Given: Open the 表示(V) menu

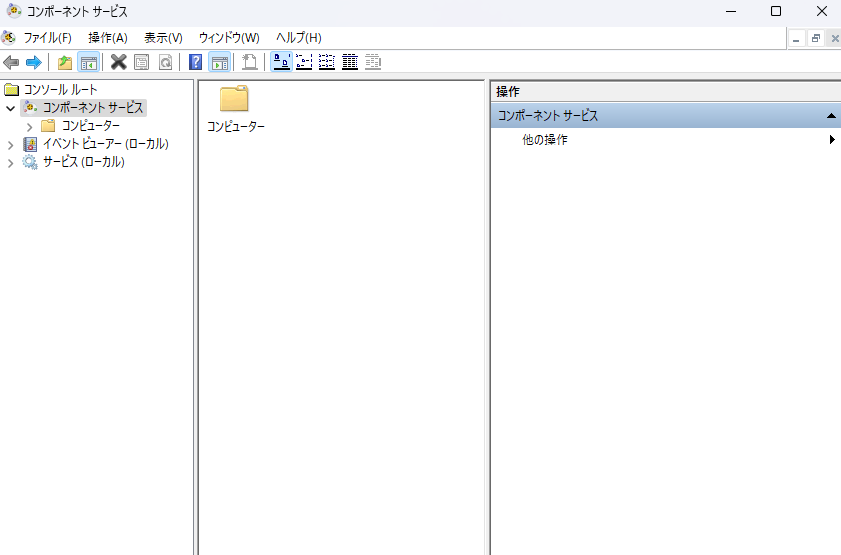Looking at the screenshot, I should coord(163,38).
